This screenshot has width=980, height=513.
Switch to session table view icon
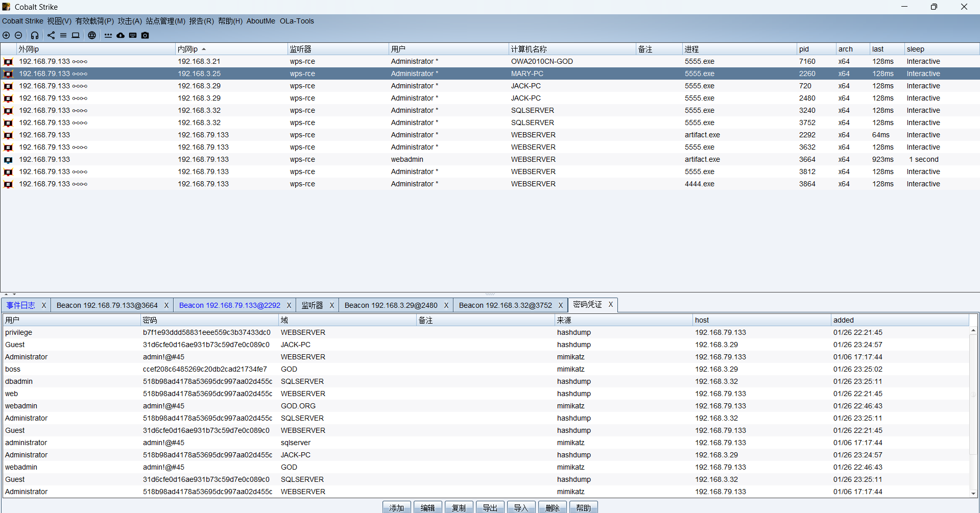[x=63, y=35]
